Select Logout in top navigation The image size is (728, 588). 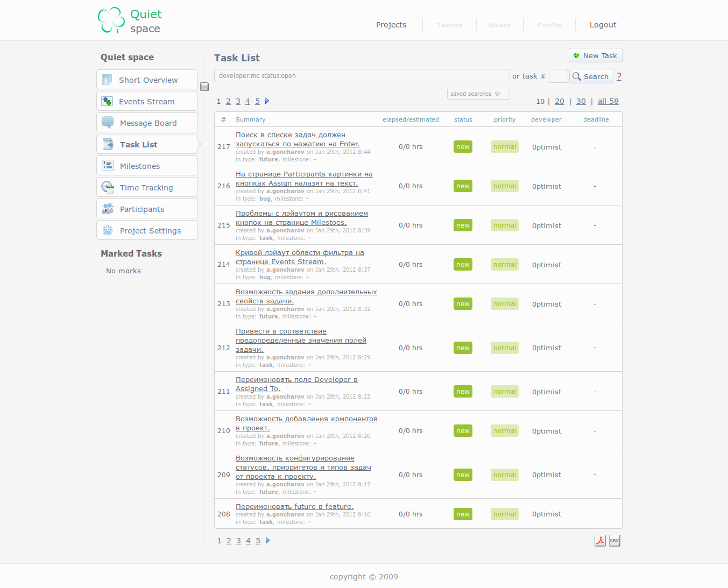[603, 25]
